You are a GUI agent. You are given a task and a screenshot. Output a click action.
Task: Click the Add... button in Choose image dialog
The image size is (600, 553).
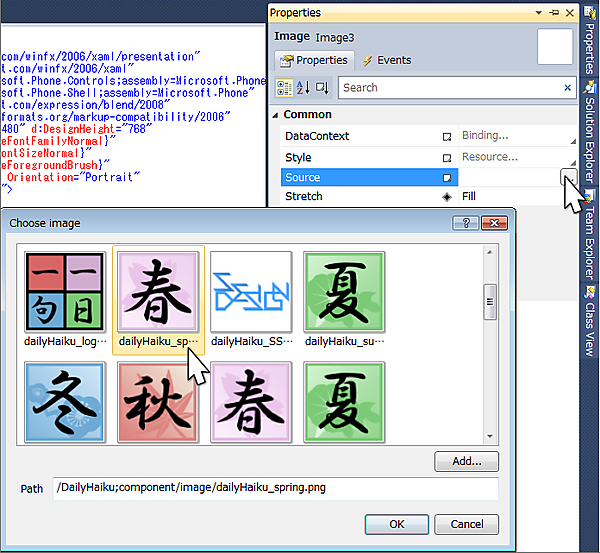466,462
